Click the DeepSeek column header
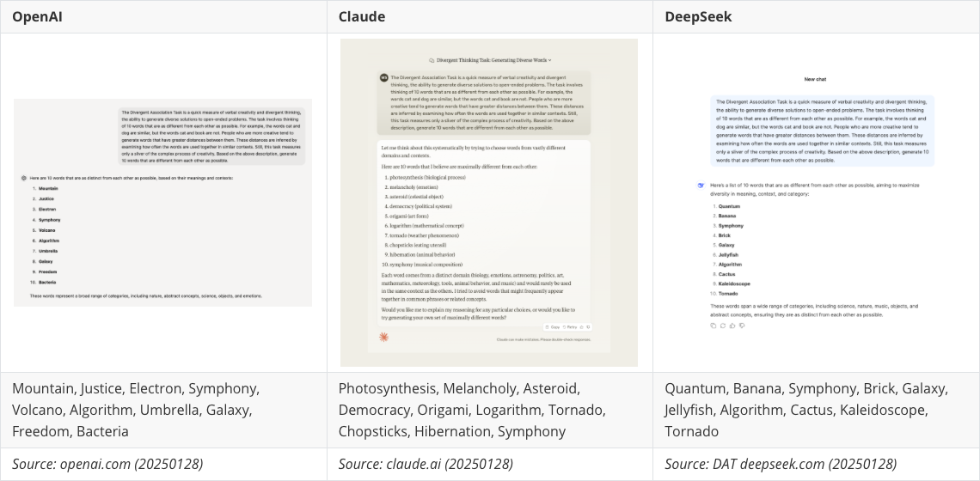 pos(698,16)
